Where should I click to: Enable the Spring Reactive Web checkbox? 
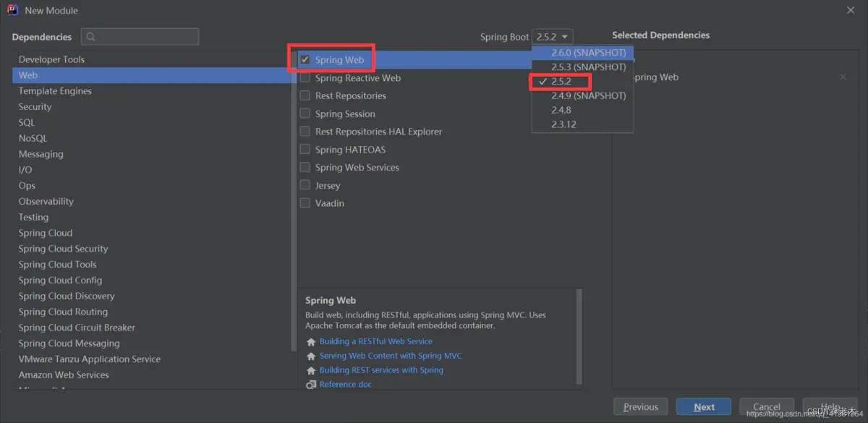[x=305, y=78]
